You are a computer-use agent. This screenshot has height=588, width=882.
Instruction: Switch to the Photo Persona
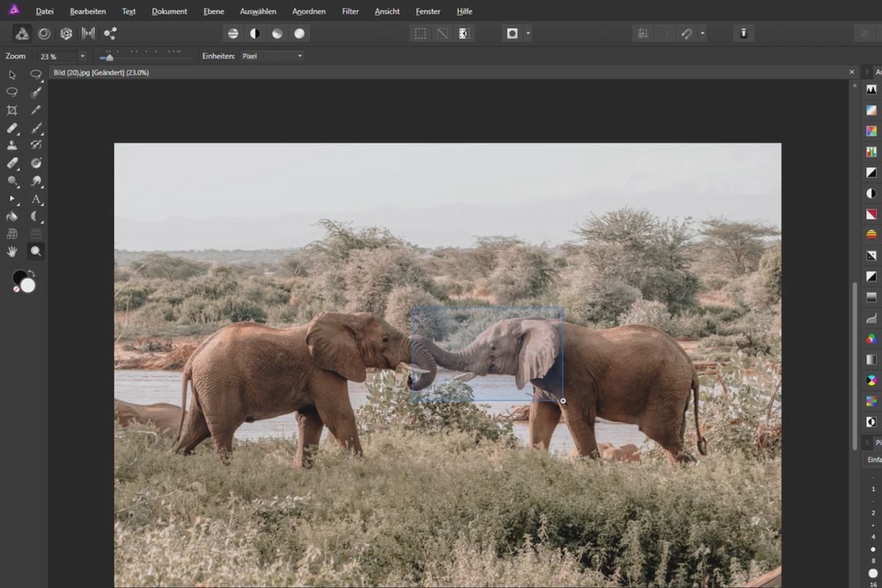(x=23, y=33)
